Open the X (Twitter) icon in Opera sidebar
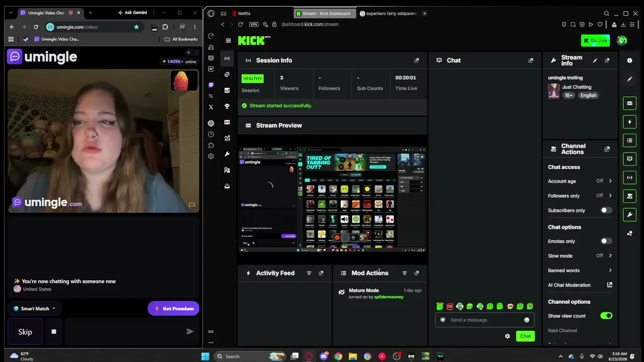The image size is (644, 362). pyautogui.click(x=211, y=107)
